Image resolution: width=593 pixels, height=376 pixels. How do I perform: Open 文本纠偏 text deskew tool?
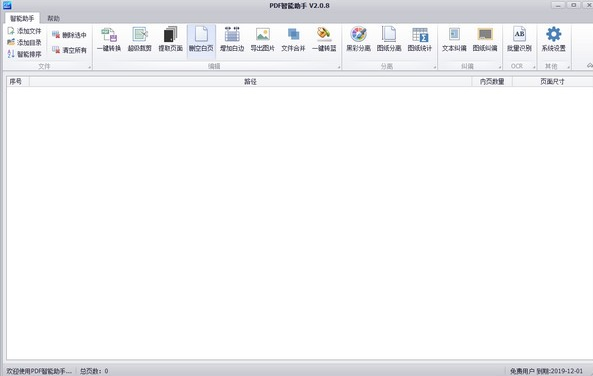tap(454, 40)
